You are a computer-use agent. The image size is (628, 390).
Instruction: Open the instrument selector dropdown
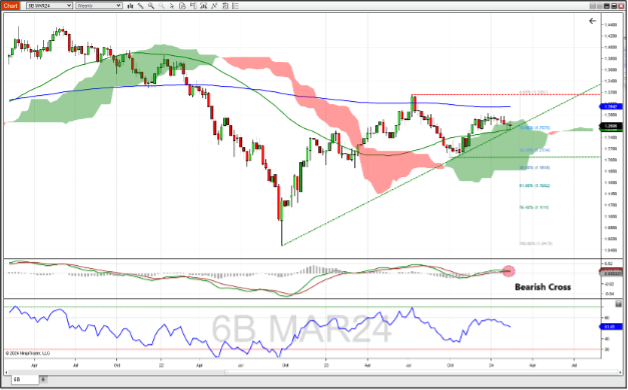(49, 6)
